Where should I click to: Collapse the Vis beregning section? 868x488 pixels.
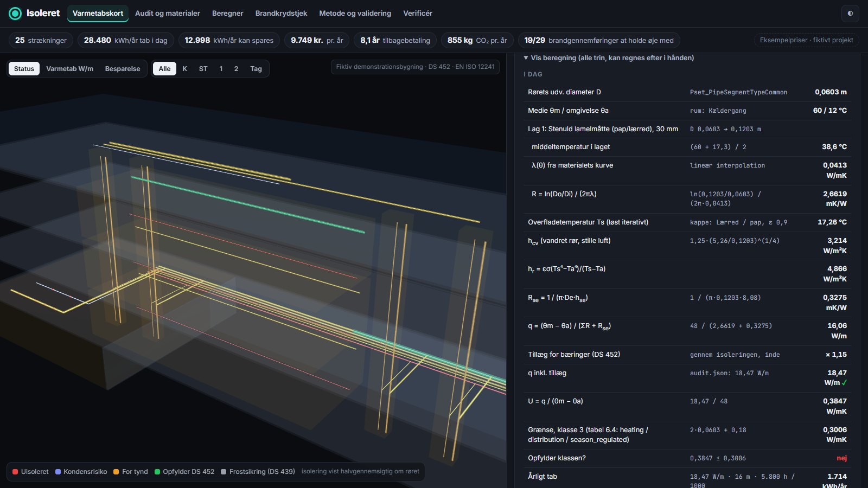(x=609, y=58)
